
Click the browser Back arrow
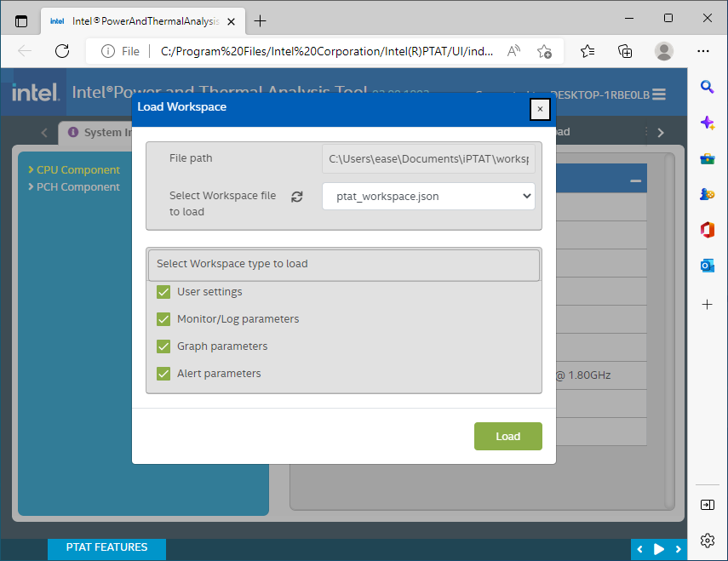(25, 51)
